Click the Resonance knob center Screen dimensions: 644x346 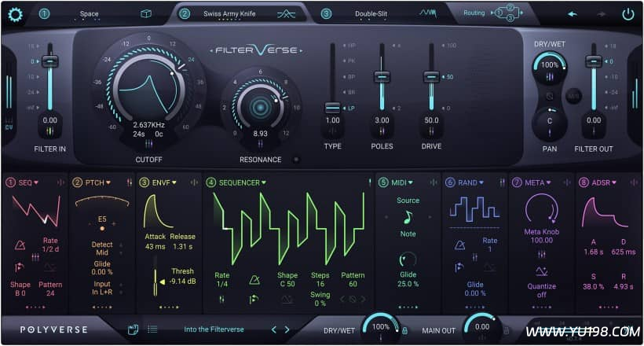(x=260, y=108)
